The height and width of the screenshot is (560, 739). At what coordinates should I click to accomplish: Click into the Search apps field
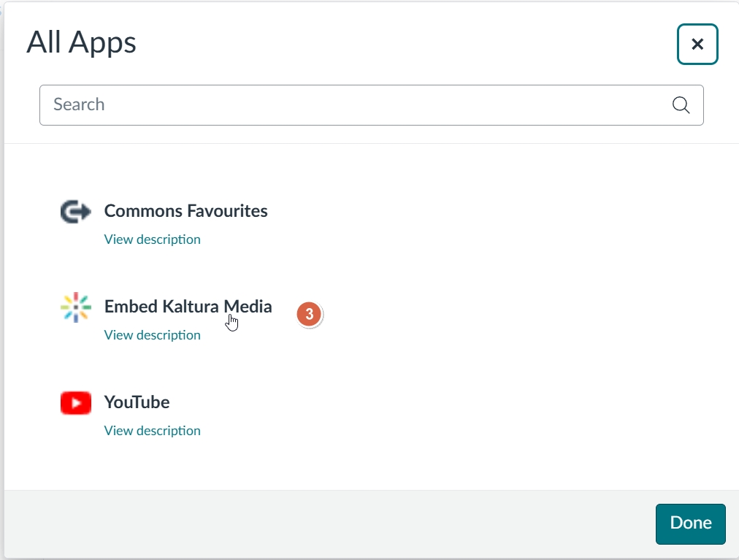click(372, 105)
